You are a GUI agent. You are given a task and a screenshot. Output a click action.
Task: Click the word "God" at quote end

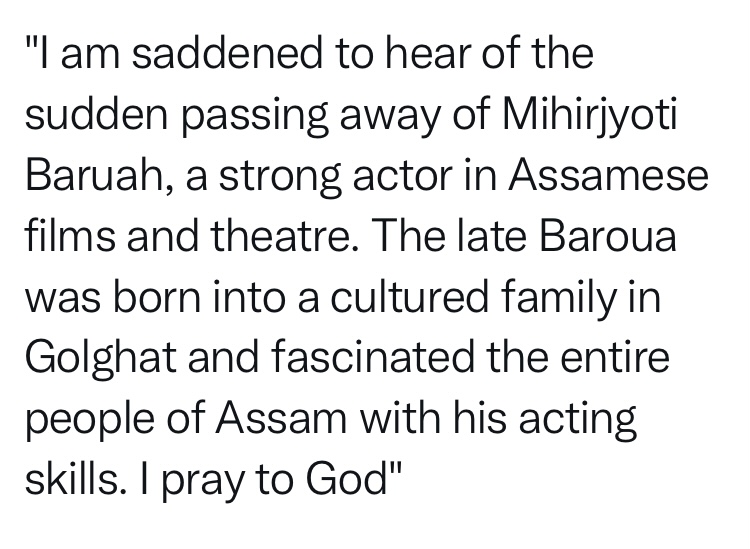tap(346, 477)
